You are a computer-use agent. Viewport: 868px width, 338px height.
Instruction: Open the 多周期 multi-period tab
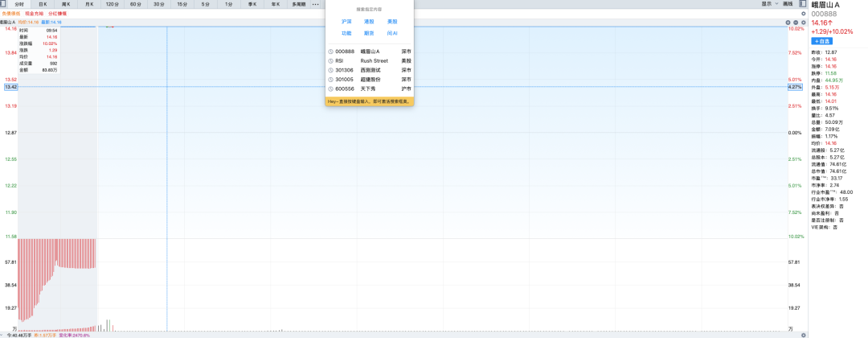point(299,4)
